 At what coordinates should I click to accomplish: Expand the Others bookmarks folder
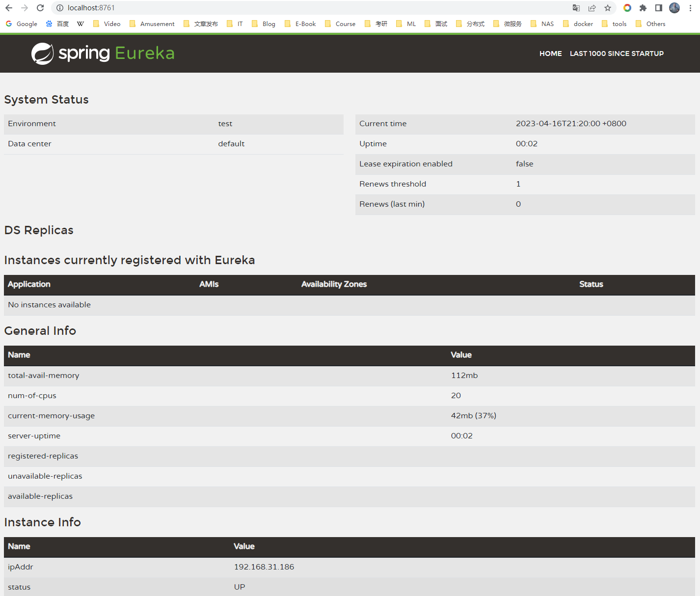tap(650, 24)
